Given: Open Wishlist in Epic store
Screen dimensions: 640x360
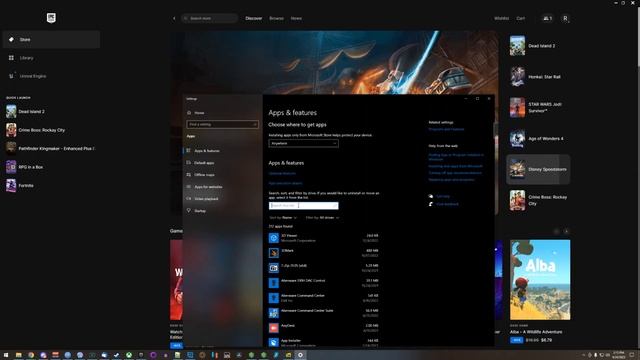Looking at the screenshot, I should point(501,18).
